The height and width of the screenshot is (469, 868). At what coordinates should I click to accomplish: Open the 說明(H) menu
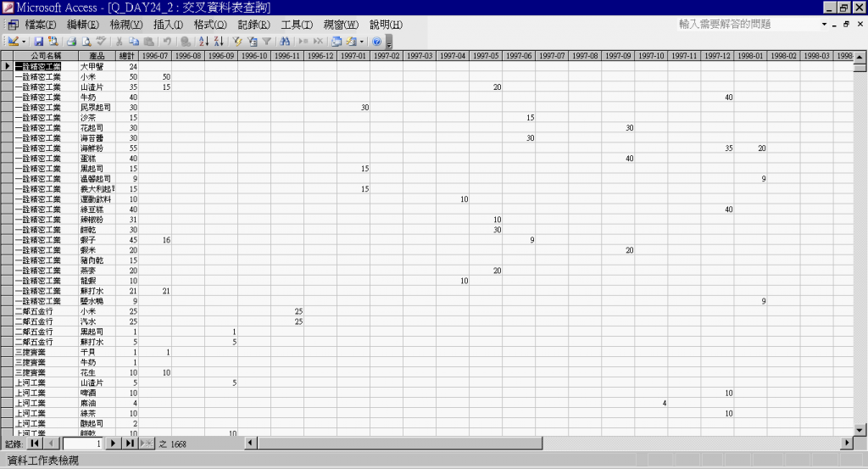pyautogui.click(x=386, y=25)
